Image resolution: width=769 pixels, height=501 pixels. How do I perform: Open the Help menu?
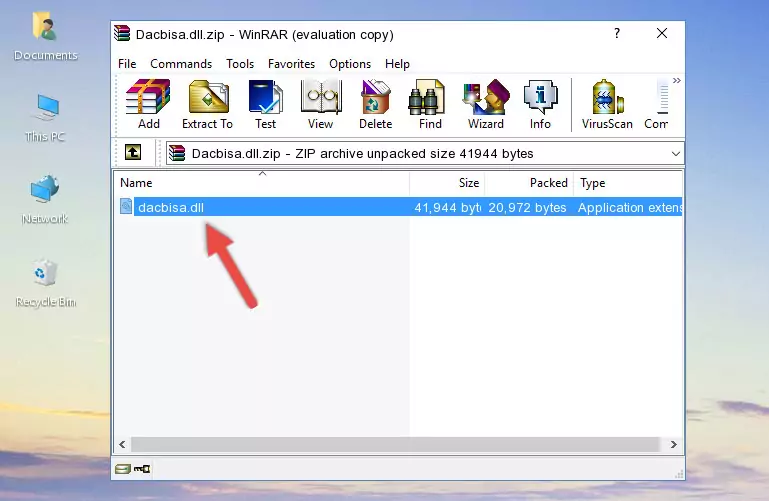(x=397, y=64)
